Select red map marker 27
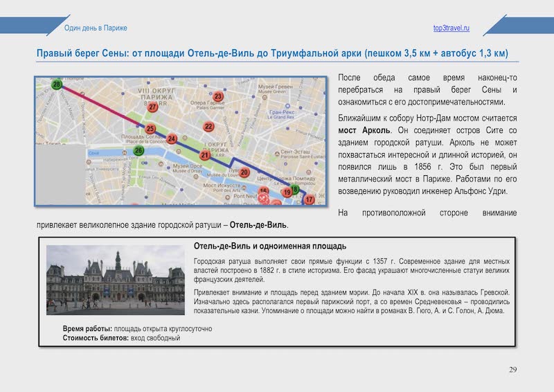The height and width of the screenshot is (392, 554). (x=153, y=108)
